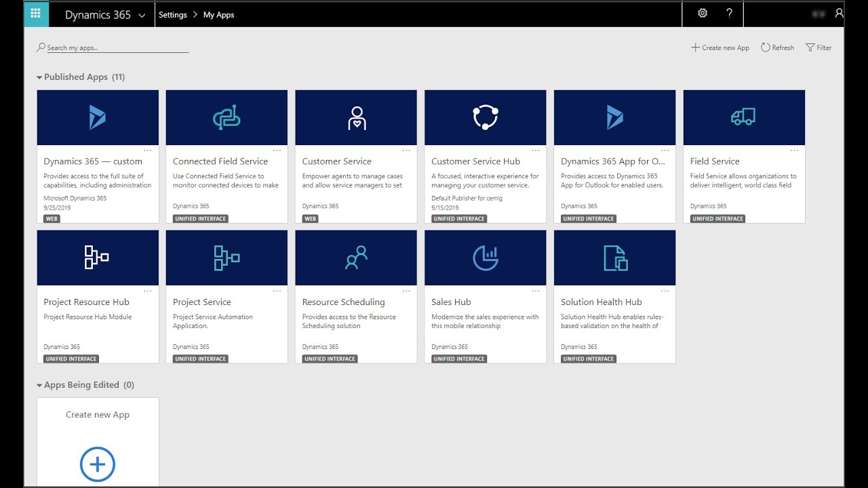Open the Project Service app title
The width and height of the screenshot is (868, 488).
201,302
